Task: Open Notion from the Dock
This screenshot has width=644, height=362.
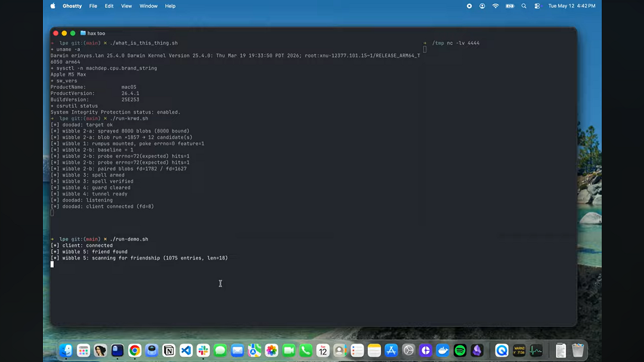Action: click(x=169, y=351)
